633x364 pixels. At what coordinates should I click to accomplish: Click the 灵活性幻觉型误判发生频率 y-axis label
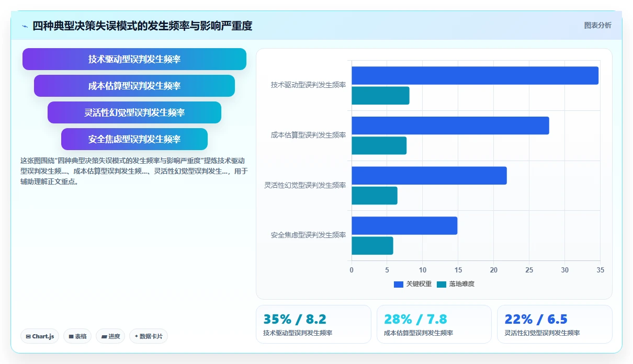[305, 185]
